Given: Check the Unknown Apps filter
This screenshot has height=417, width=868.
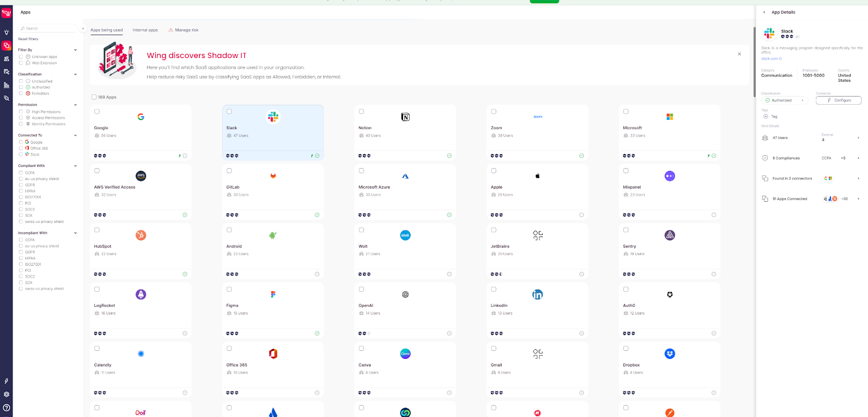Looking at the screenshot, I should pos(21,56).
